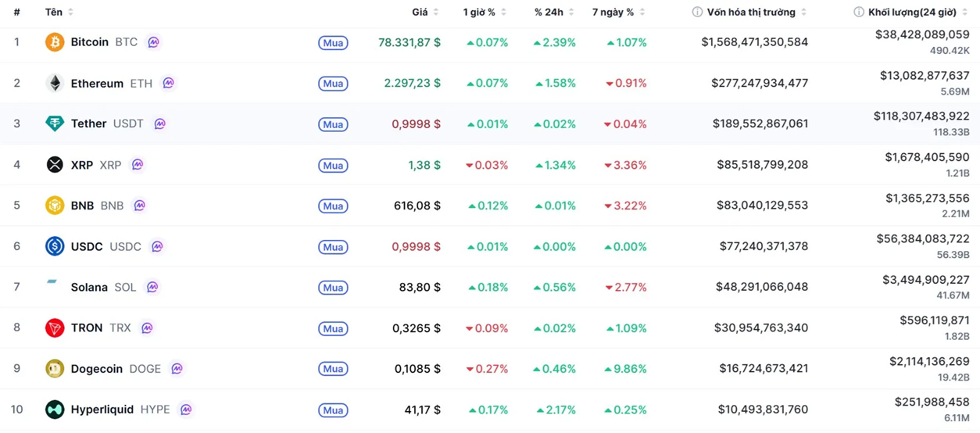
Task: Click the Mua button for TRON
Action: tap(333, 329)
